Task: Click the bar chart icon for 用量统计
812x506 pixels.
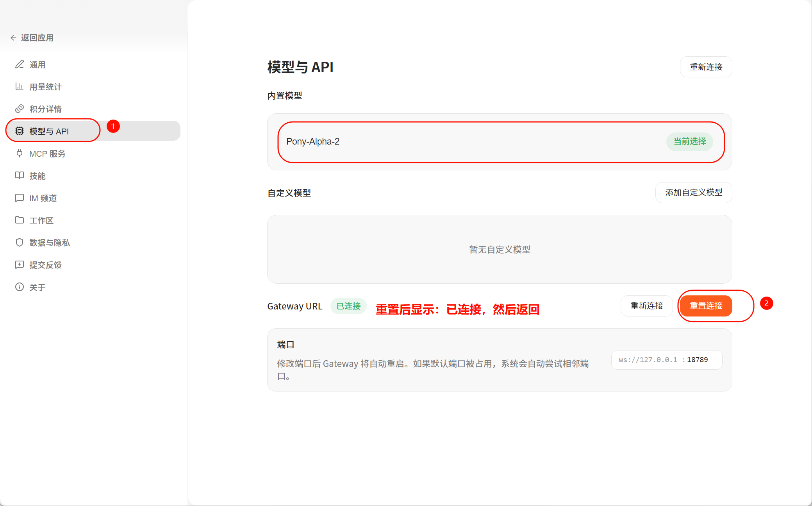Action: [20, 86]
